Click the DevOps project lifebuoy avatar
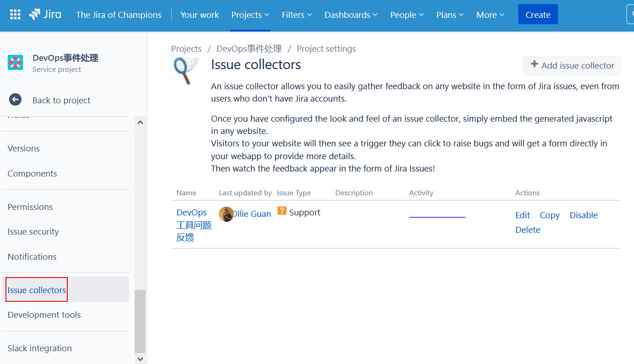This screenshot has height=364, width=634. (15, 63)
